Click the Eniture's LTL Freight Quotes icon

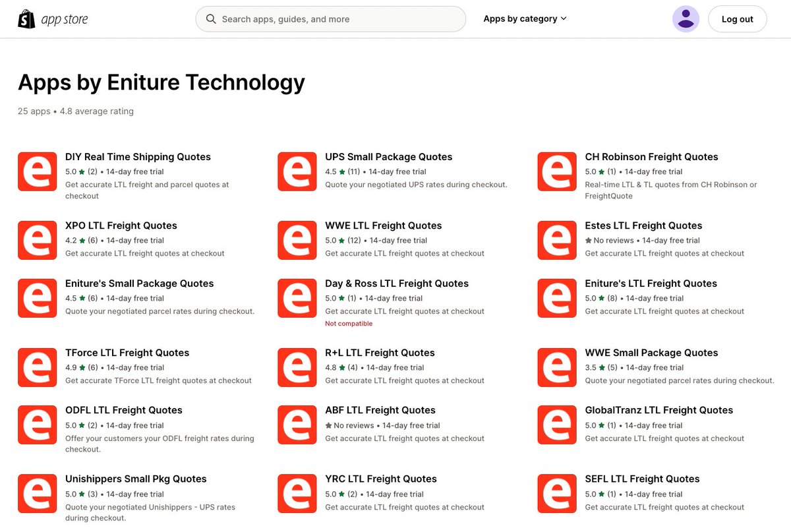click(x=557, y=299)
